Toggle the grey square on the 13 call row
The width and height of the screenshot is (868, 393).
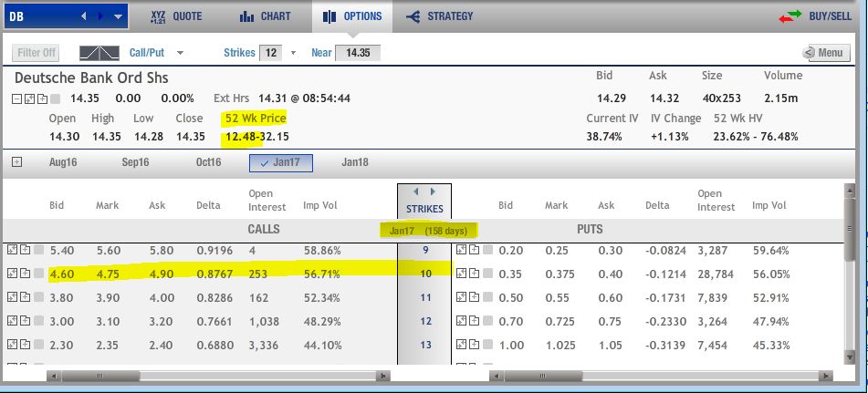38,345
